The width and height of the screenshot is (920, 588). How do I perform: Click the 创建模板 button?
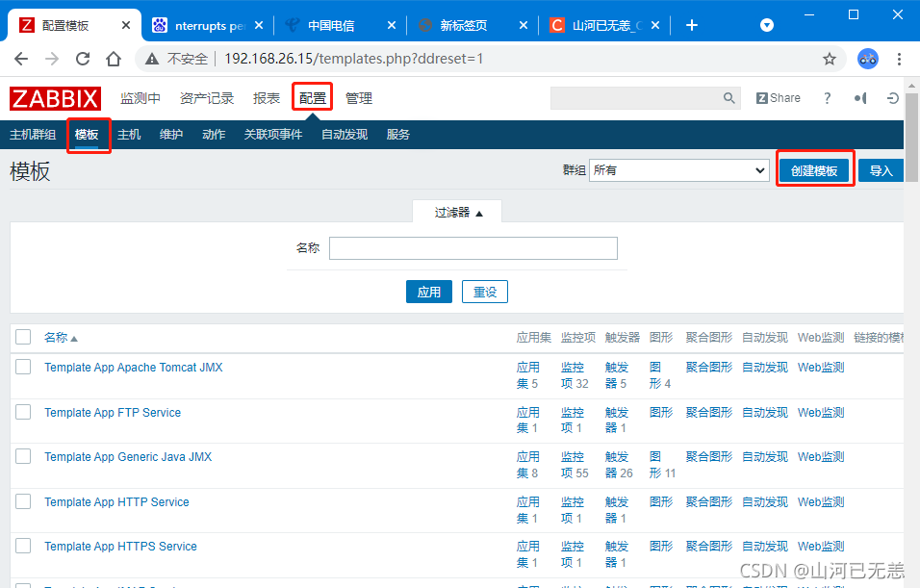(814, 170)
